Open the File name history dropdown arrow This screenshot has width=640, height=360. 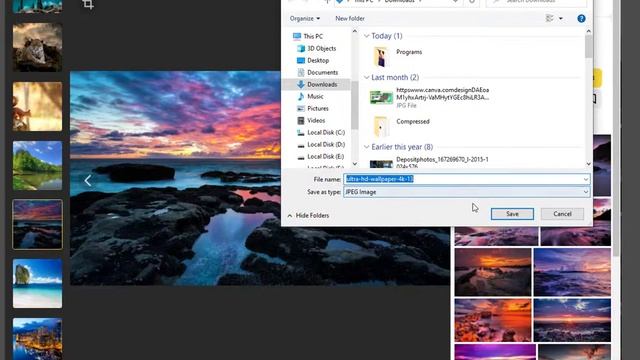[x=586, y=179]
